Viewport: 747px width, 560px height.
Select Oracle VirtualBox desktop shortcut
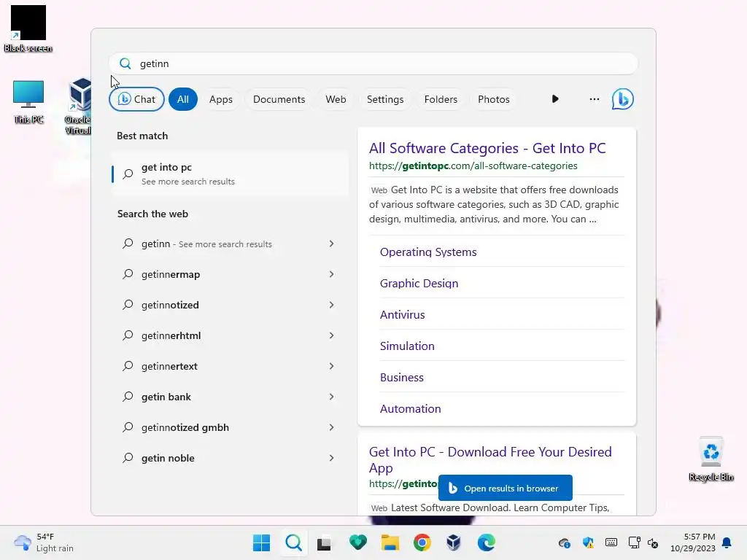point(78,106)
